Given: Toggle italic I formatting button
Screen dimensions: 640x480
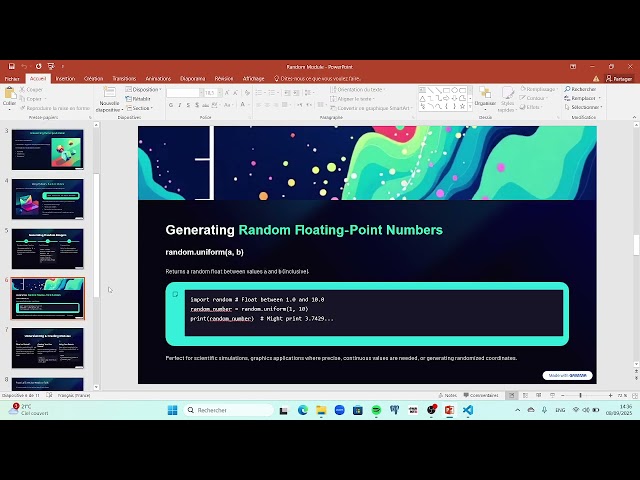Looking at the screenshot, I should pos(180,105).
